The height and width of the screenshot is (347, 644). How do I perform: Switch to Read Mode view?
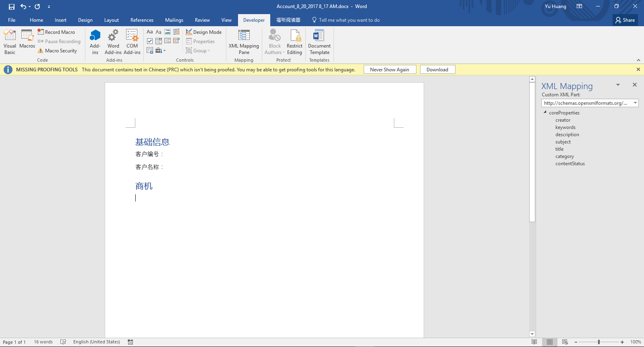pyautogui.click(x=534, y=342)
